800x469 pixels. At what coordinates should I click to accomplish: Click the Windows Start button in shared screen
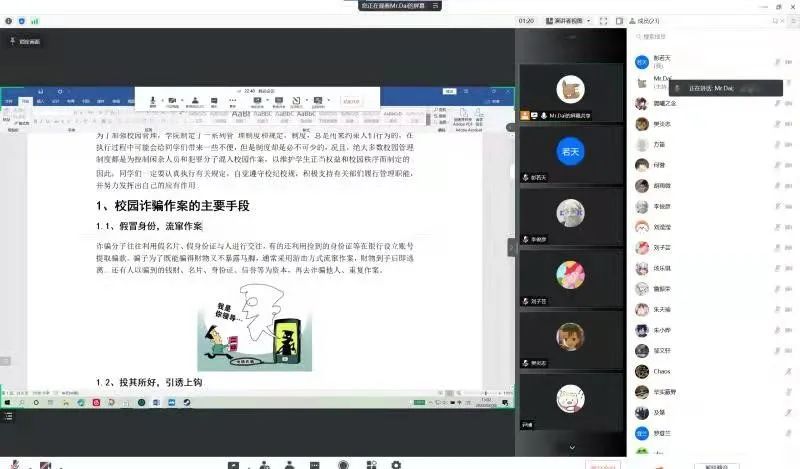coord(7,402)
